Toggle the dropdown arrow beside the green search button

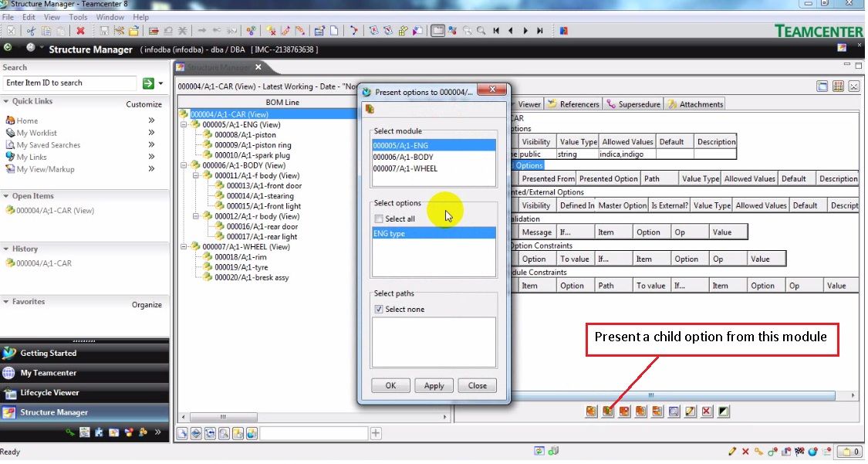coord(161,83)
